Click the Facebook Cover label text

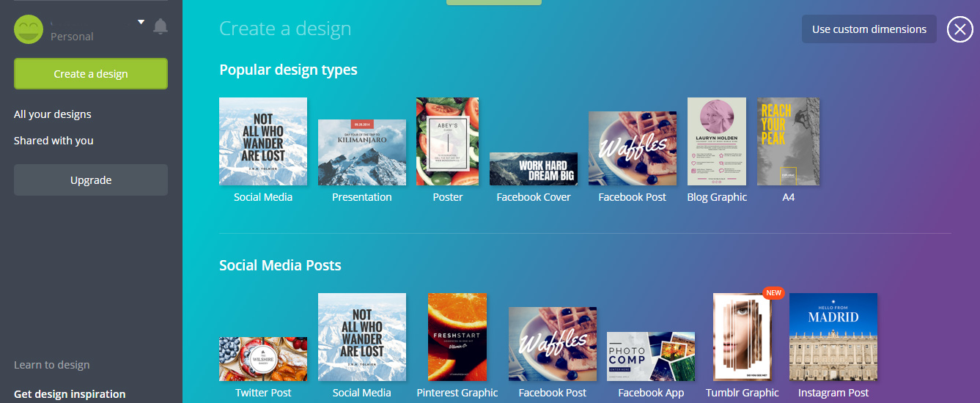534,197
